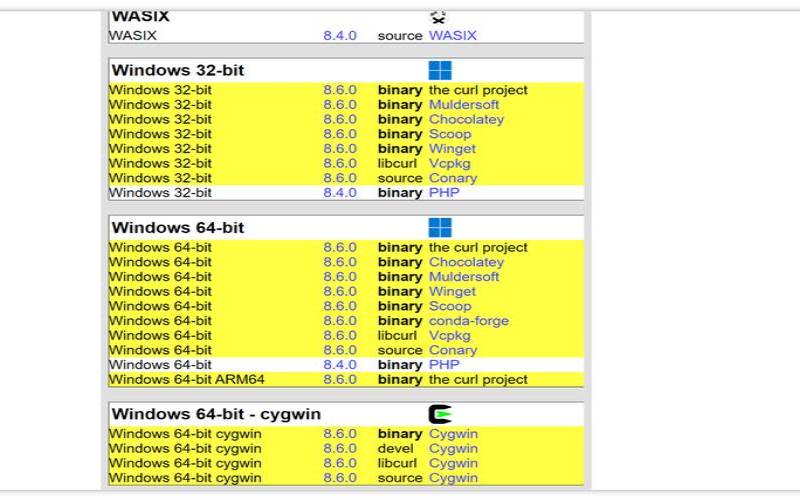Open Chocolatey link in Windows 32-bit section
This screenshot has height=500, width=800.
click(466, 119)
